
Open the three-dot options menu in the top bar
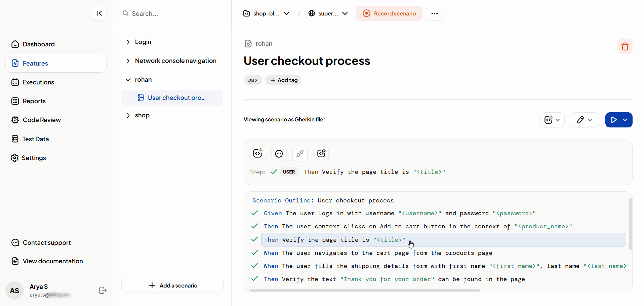[x=434, y=13]
